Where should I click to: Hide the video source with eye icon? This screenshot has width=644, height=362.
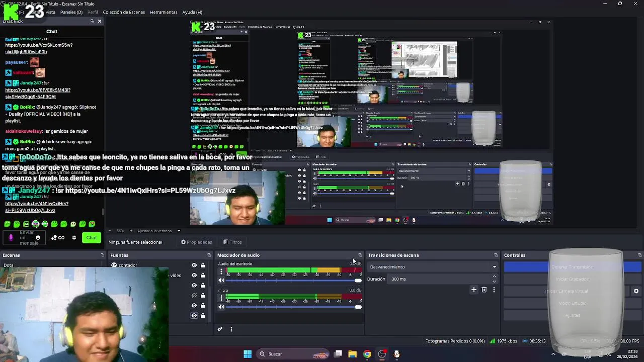[x=194, y=275]
